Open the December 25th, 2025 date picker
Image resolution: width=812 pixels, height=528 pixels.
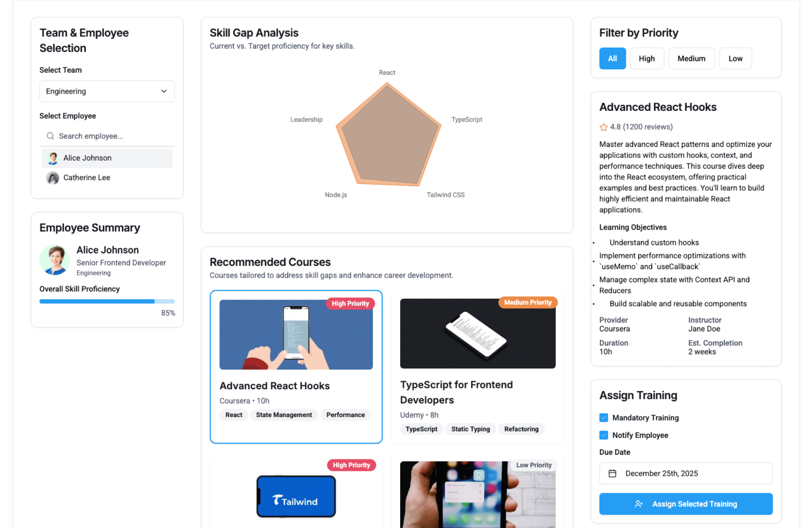686,473
